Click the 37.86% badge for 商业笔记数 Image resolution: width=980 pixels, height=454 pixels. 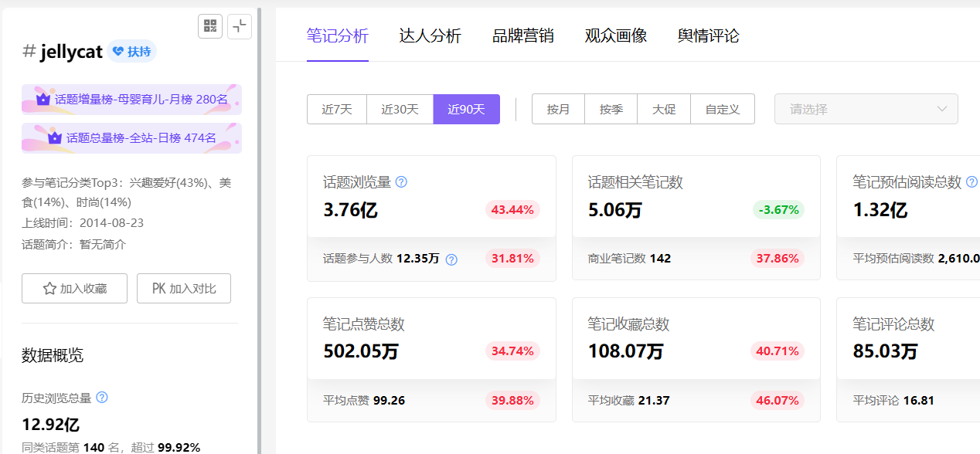(x=778, y=259)
